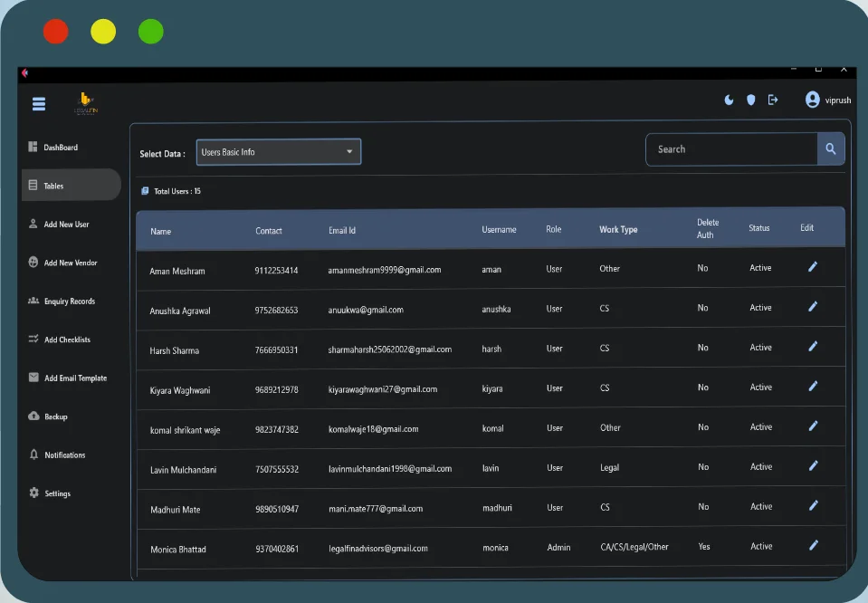Select Tables in the sidebar
Screen dimensions: 868x603
[x=72, y=186]
